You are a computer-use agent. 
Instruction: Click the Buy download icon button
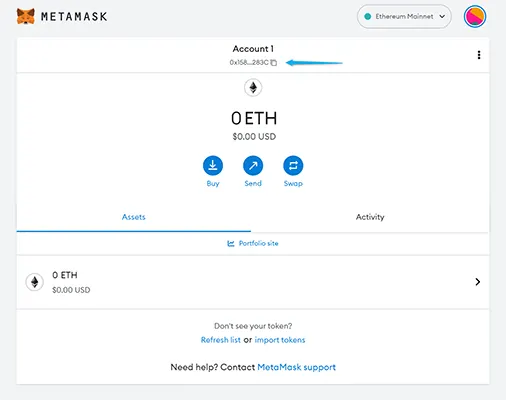click(213, 165)
